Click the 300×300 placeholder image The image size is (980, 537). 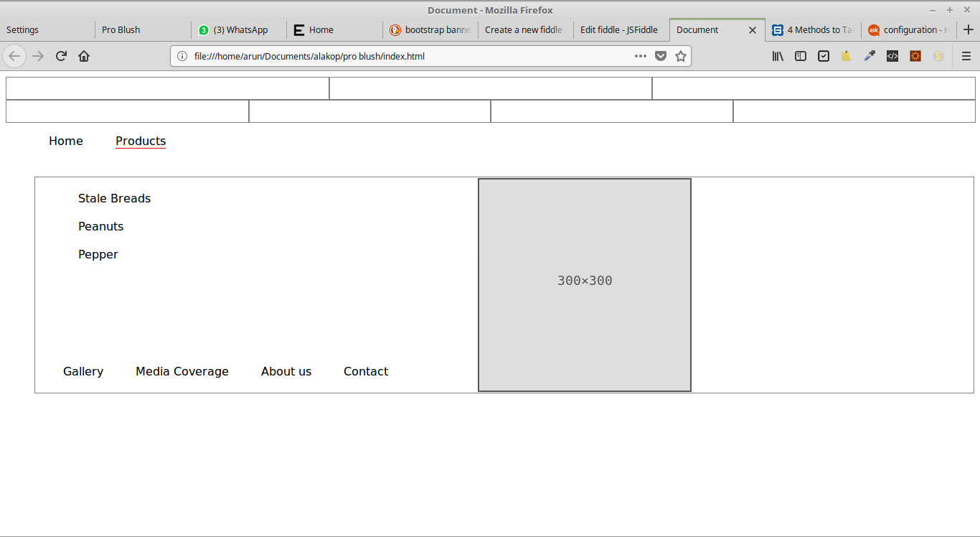click(x=585, y=285)
